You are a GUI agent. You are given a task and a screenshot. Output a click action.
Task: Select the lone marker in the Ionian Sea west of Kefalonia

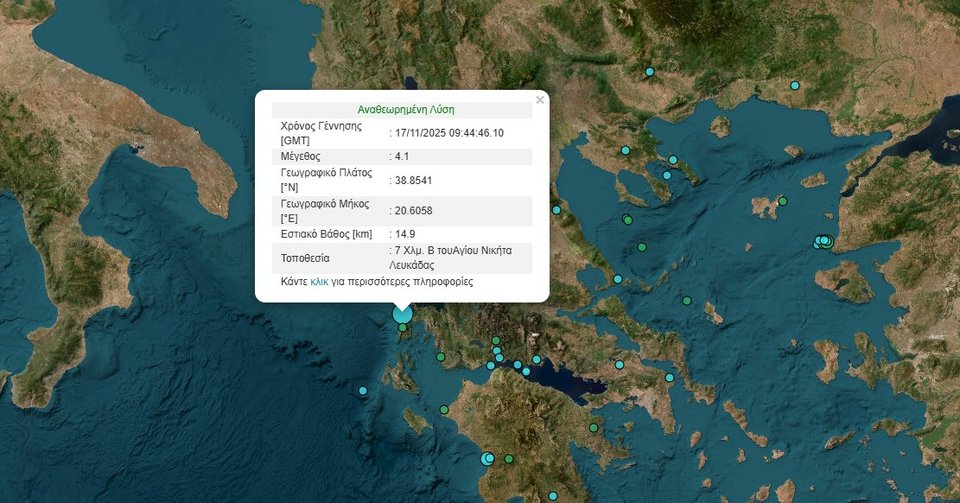click(x=363, y=390)
